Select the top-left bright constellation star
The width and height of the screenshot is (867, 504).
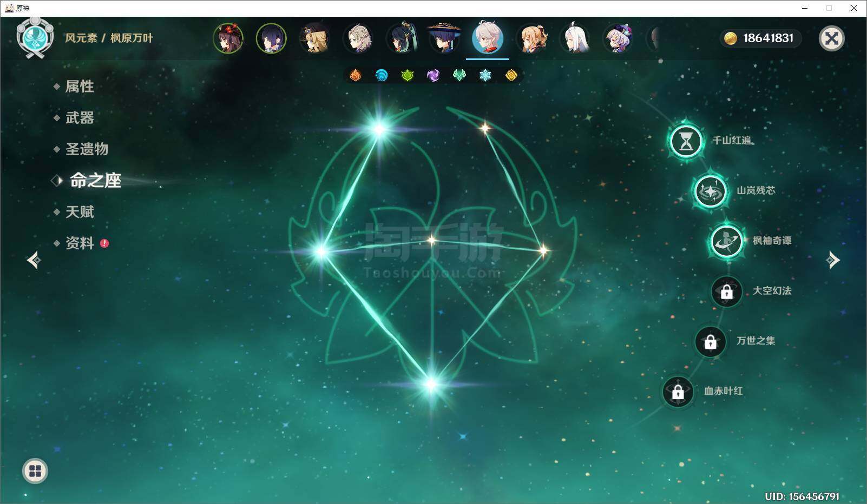pyautogui.click(x=379, y=129)
